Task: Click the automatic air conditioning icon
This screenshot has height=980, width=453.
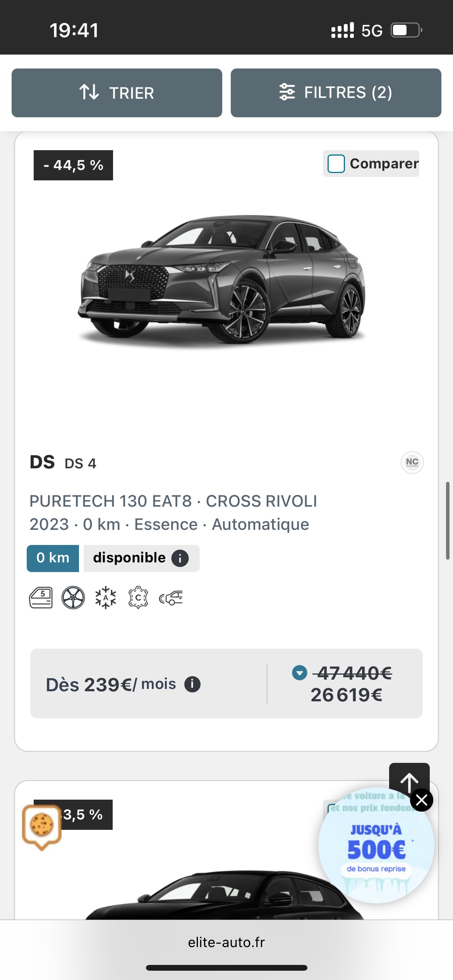Action: [x=106, y=598]
